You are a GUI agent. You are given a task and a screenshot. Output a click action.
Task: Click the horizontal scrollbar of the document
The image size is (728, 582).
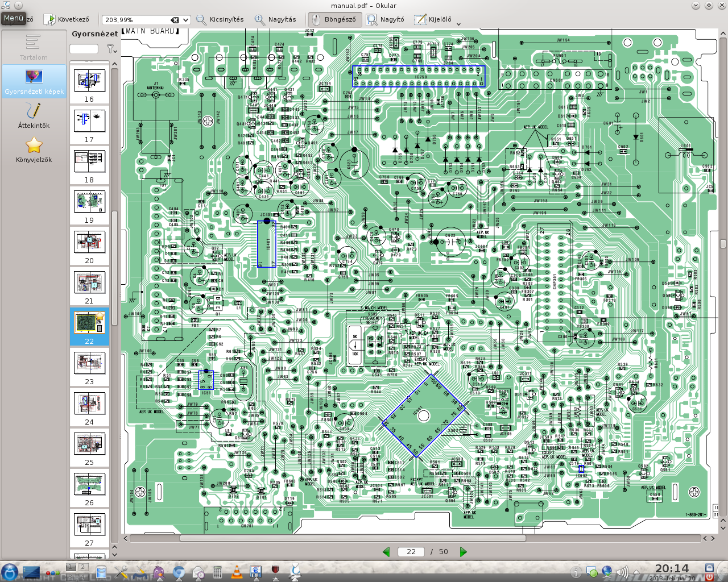tap(353, 538)
